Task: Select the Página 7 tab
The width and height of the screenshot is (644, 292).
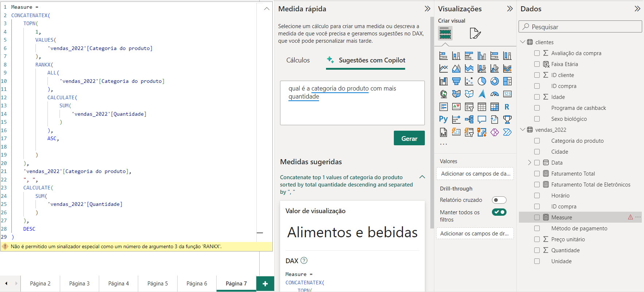Action: point(236,284)
